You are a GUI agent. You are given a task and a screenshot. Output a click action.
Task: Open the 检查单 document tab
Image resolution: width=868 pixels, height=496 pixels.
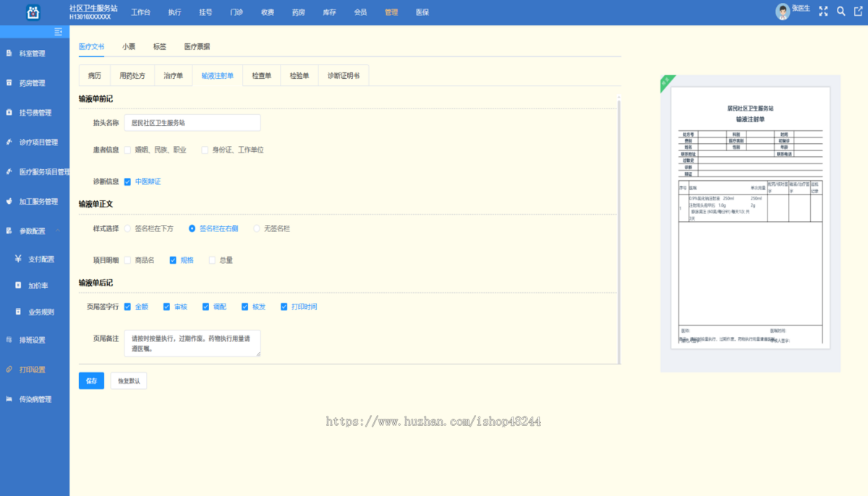tap(262, 76)
